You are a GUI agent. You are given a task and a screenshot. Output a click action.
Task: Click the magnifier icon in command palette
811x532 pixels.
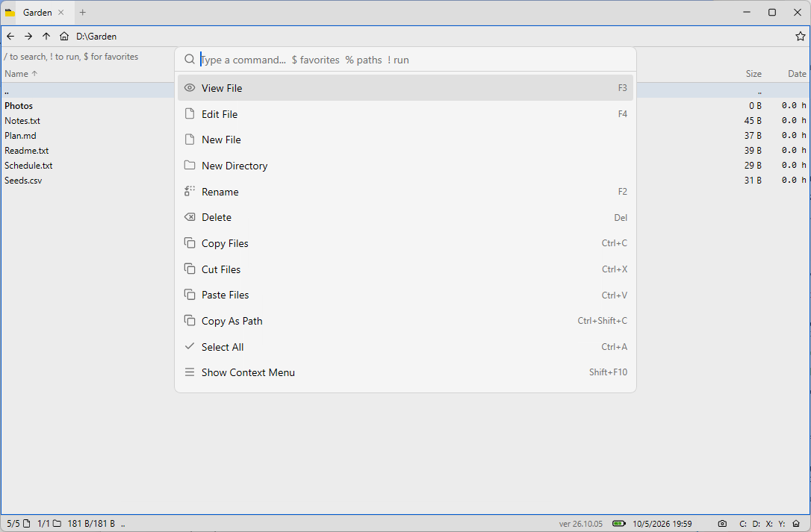[190, 60]
